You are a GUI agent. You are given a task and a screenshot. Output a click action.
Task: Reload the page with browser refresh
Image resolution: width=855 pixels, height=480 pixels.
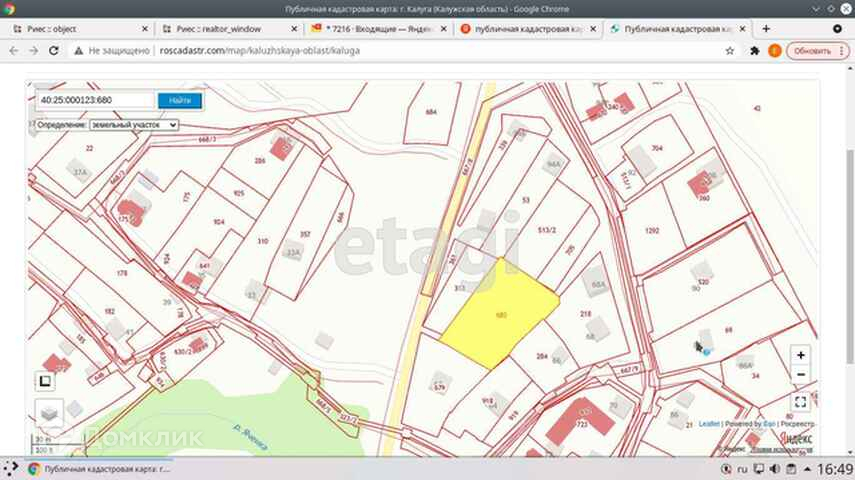pyautogui.click(x=55, y=50)
